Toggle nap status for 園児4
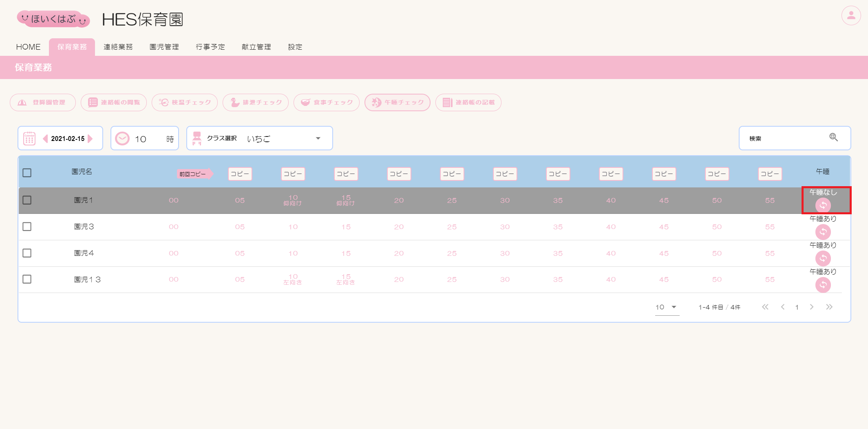This screenshot has width=868, height=429. click(823, 258)
